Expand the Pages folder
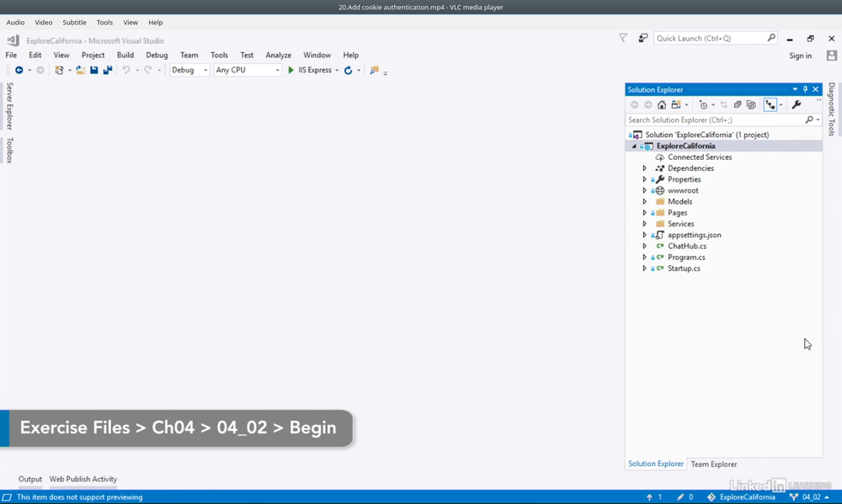Image resolution: width=842 pixels, height=504 pixels. point(645,213)
